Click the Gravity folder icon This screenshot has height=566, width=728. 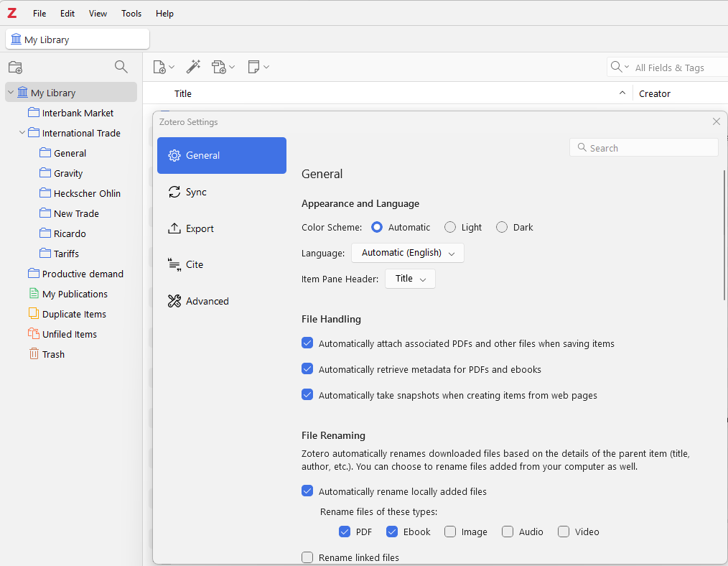coord(45,172)
